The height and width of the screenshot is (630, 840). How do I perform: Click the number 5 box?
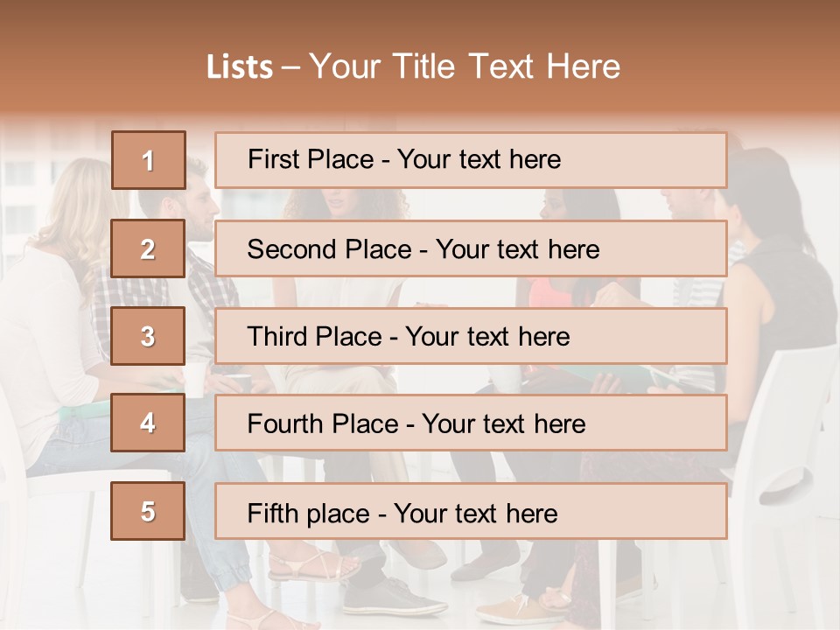149,511
